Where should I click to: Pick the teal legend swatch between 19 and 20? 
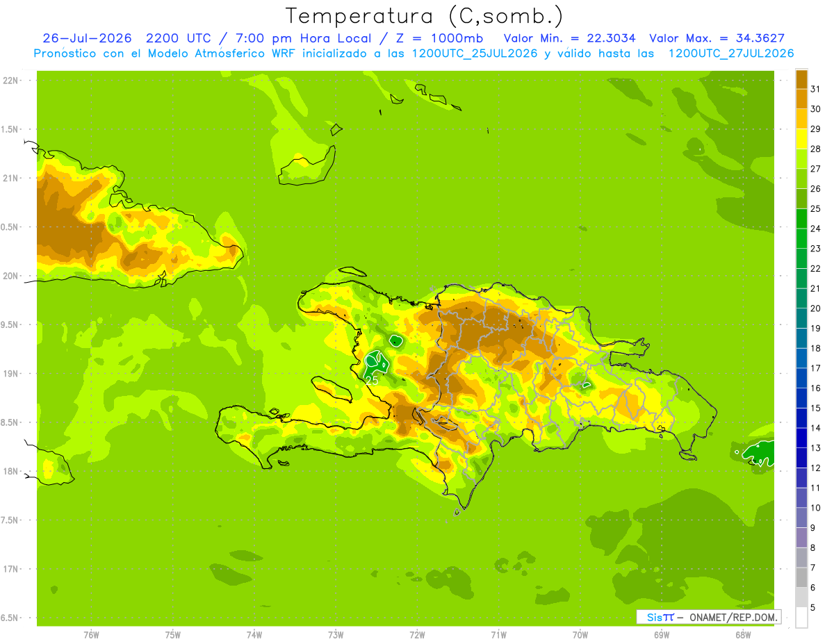[801, 318]
